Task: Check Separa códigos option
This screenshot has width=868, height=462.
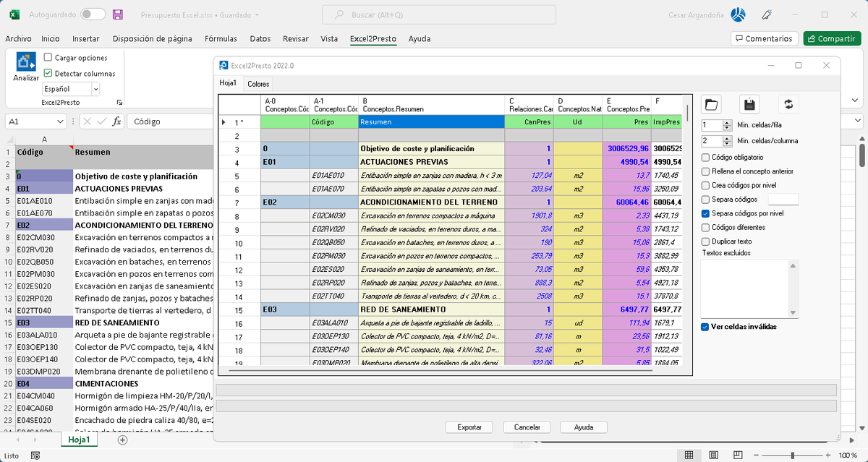Action: coord(705,199)
